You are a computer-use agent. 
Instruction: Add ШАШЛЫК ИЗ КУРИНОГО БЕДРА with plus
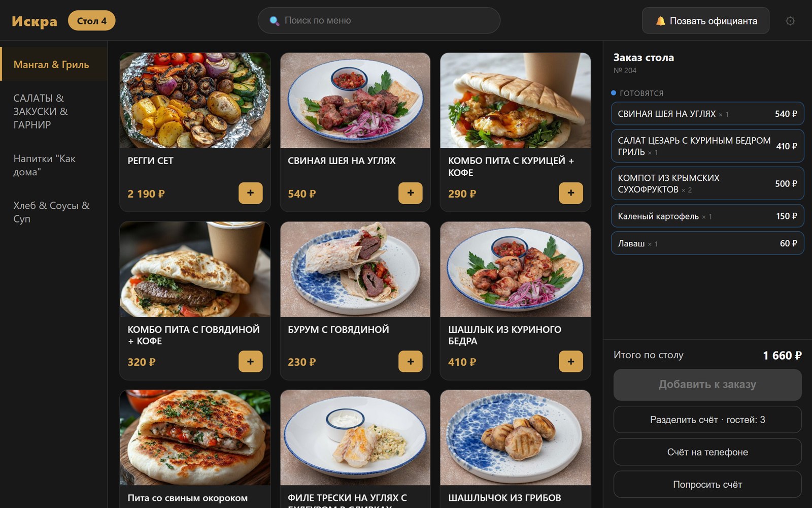(571, 362)
